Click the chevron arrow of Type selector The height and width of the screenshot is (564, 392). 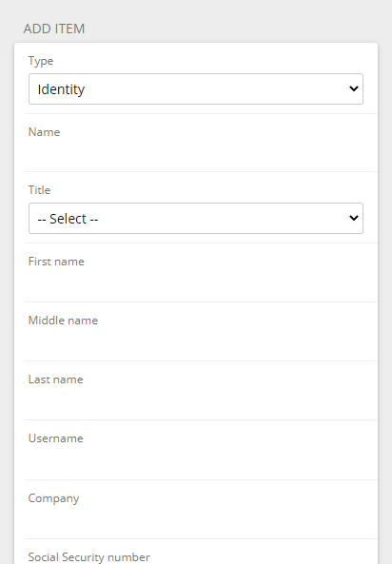click(354, 88)
